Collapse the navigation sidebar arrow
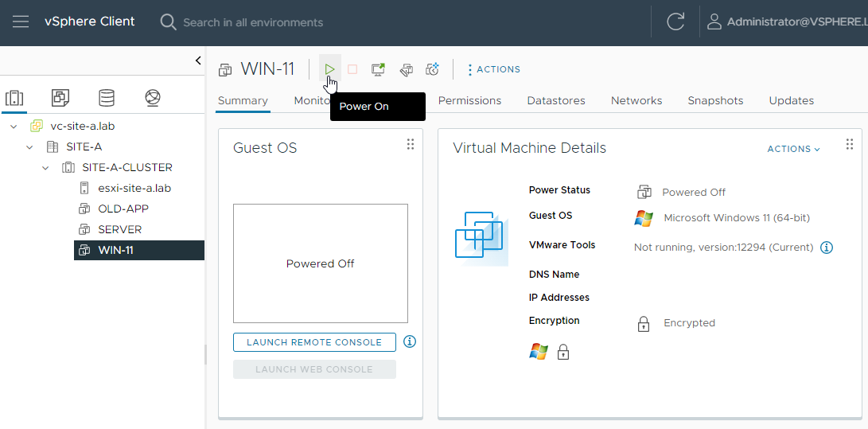Screen dimensions: 868x429 coord(198,61)
